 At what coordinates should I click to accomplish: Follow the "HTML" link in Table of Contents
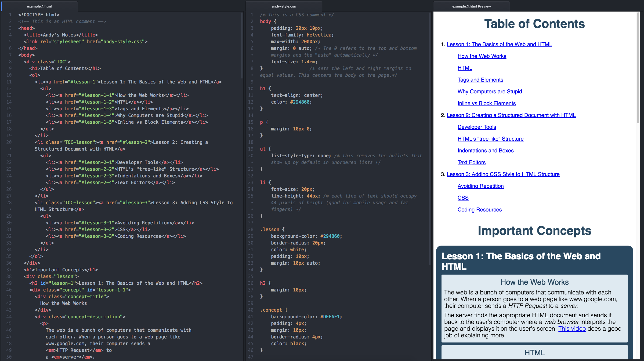point(465,68)
